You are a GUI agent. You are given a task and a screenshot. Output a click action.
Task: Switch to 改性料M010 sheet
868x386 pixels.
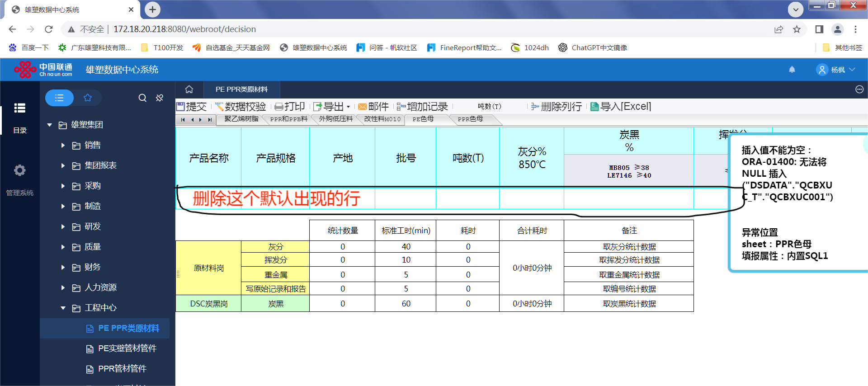tap(382, 119)
